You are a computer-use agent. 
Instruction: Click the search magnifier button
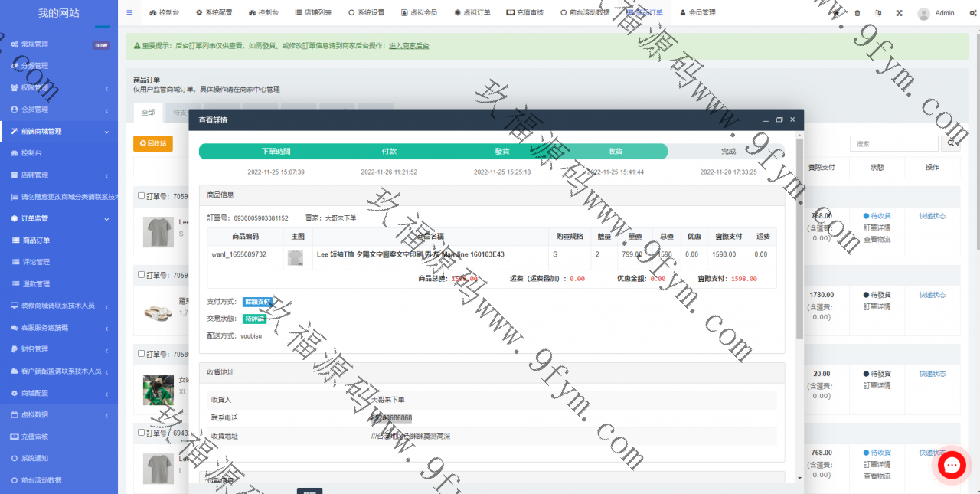[950, 143]
